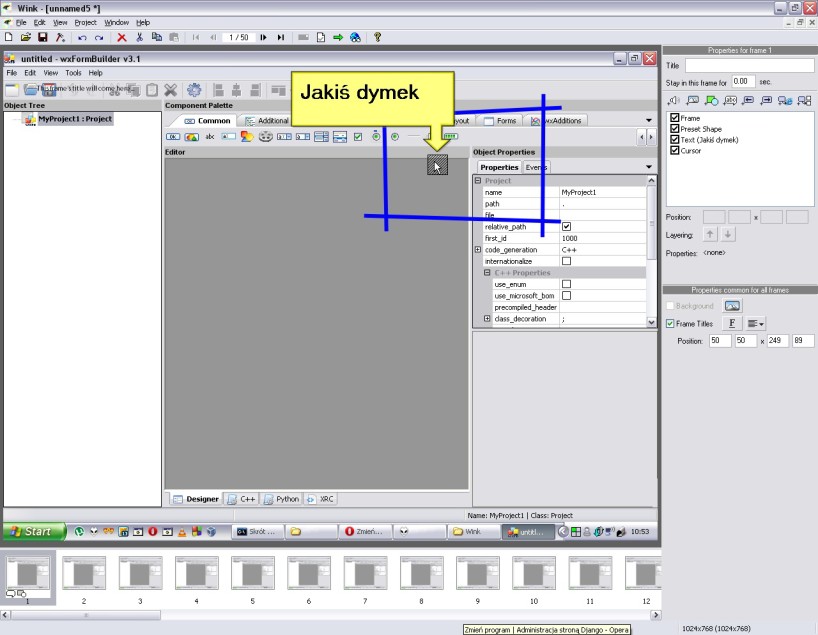
Task: Undo the last action in Wink toolbar
Action: pos(82,38)
